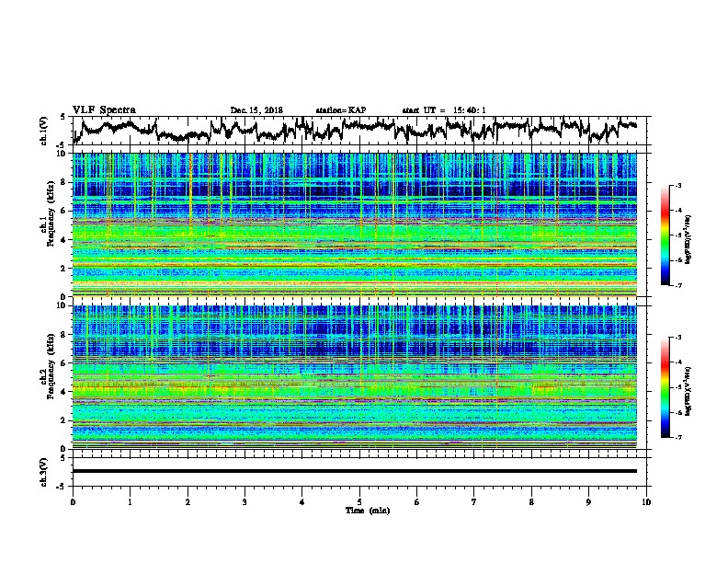Click the time axis tick label "5"
Viewport: 728px width, 563px height.
[x=359, y=502]
